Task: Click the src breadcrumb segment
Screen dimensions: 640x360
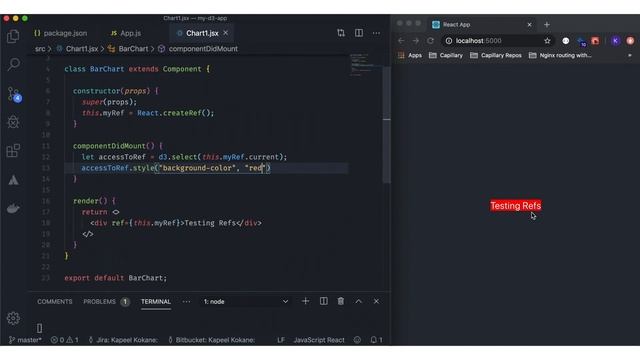Action: pos(40,49)
